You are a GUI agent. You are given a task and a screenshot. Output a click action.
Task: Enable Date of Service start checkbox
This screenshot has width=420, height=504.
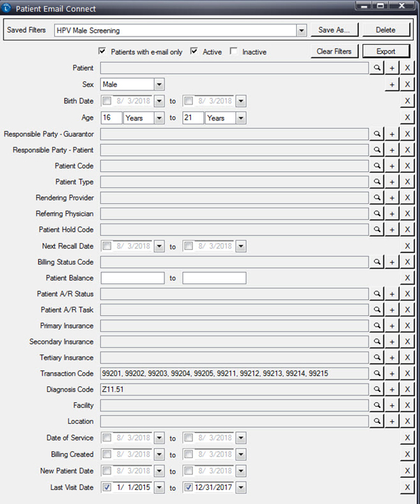(x=107, y=438)
